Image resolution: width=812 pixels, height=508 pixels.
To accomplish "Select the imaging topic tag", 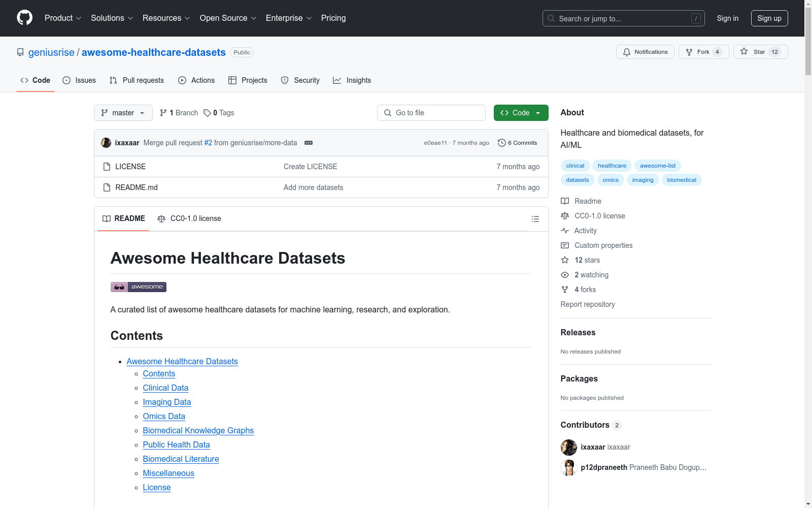I will (x=643, y=180).
